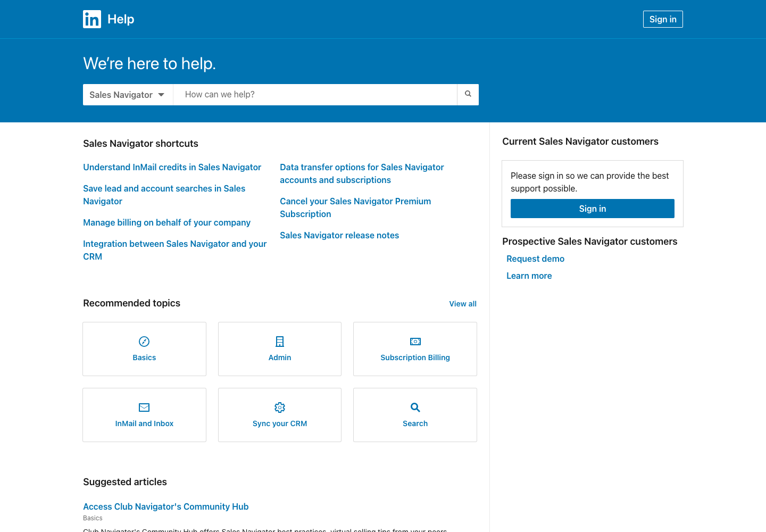The height and width of the screenshot is (532, 766).
Task: Click the blue Sign in button in sidebar
Action: click(593, 209)
